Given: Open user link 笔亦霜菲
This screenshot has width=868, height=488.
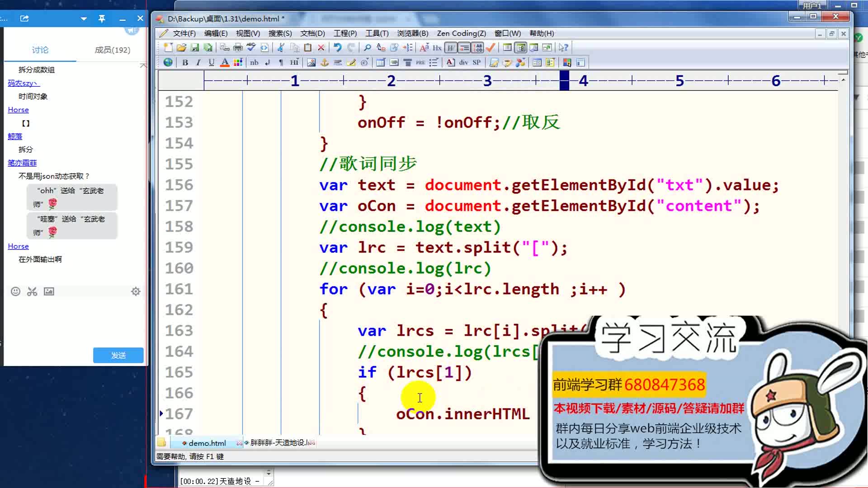Looking at the screenshot, I should pos(22,163).
